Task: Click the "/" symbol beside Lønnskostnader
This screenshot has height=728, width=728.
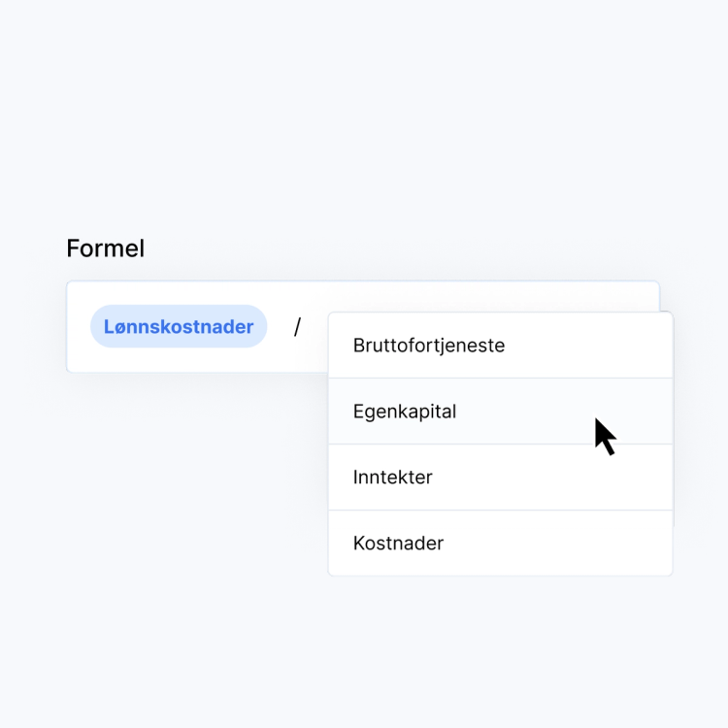Action: (297, 328)
